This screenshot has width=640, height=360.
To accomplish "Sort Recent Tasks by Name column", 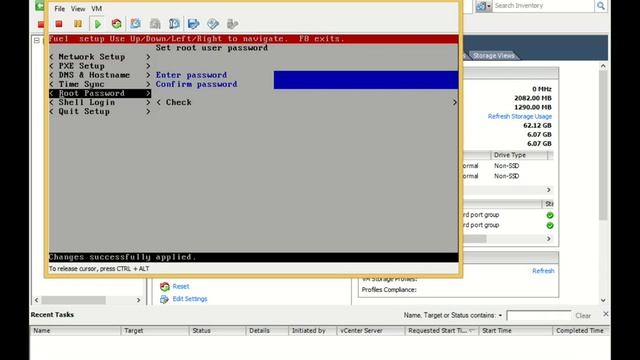I will coord(75,331).
